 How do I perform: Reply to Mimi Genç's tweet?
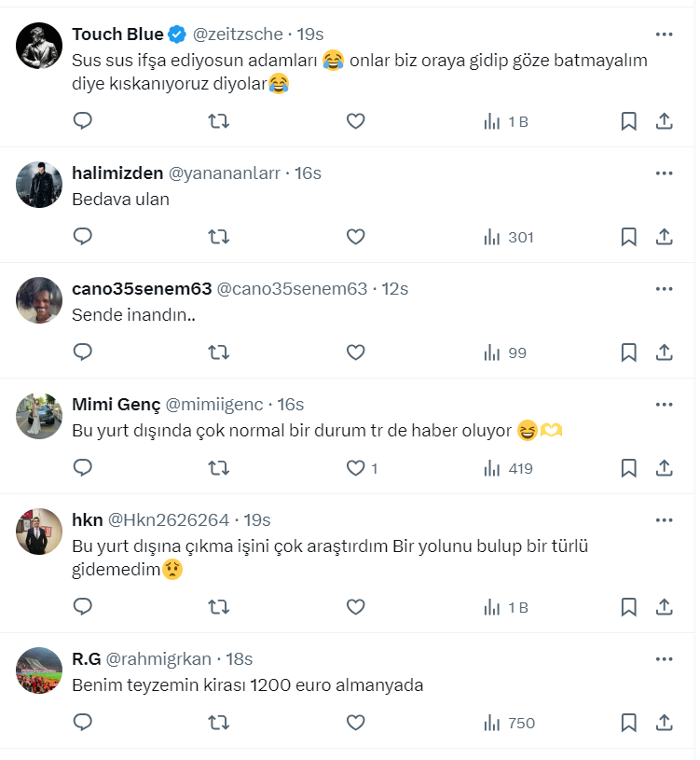pos(83,468)
